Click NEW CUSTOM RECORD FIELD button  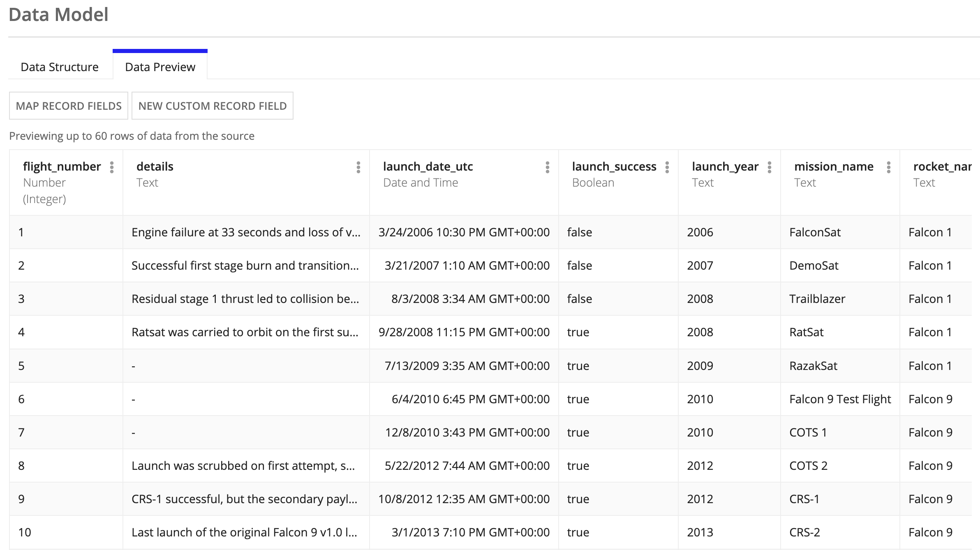pos(213,106)
